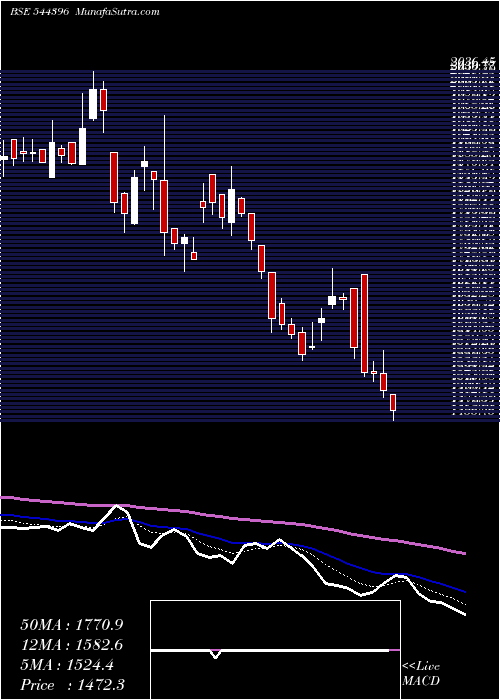
Task: Click inside the MACD indicator box
Action: pyautogui.click(x=275, y=650)
